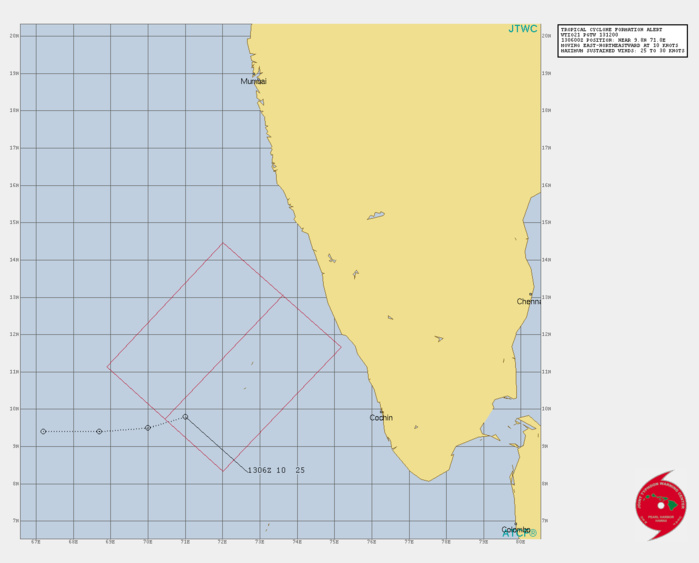Click the Mumbai city label
699x563 pixels.
coord(254,81)
